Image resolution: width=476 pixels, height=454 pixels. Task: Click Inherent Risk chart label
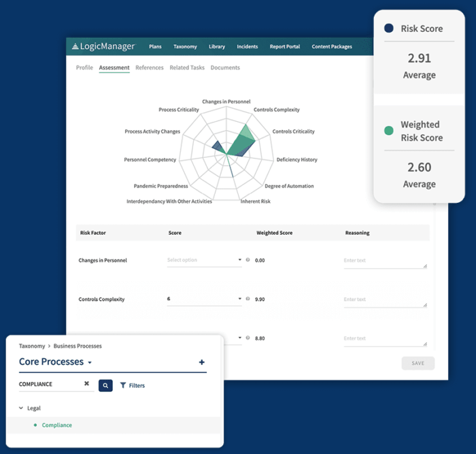click(255, 201)
